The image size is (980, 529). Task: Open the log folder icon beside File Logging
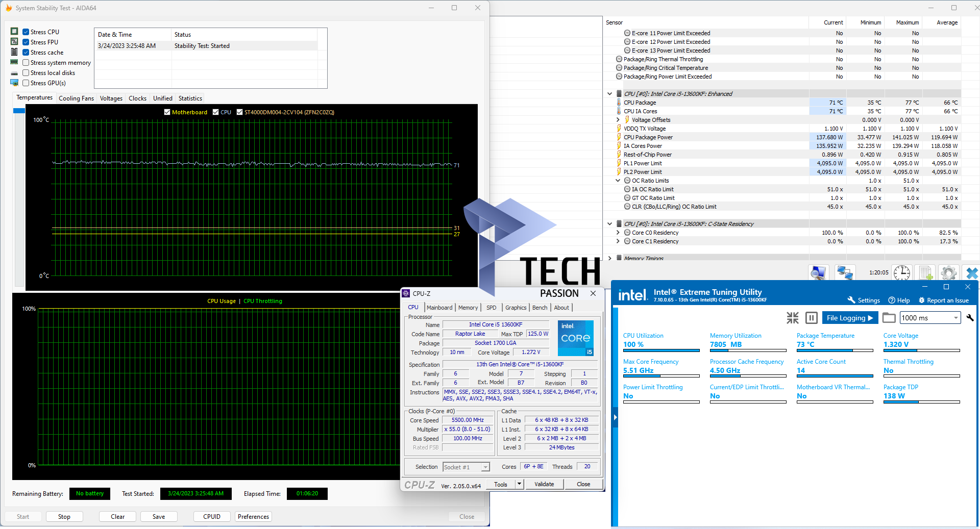click(889, 318)
